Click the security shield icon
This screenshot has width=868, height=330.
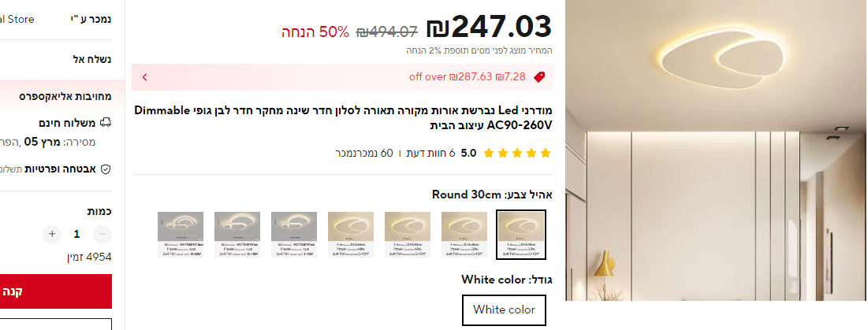click(x=106, y=169)
